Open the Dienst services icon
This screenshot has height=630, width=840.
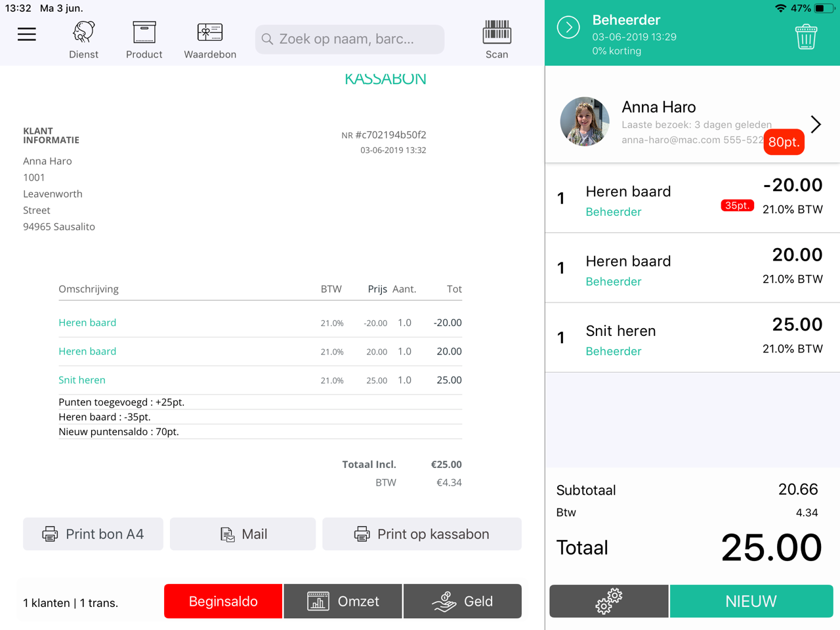coord(84,40)
